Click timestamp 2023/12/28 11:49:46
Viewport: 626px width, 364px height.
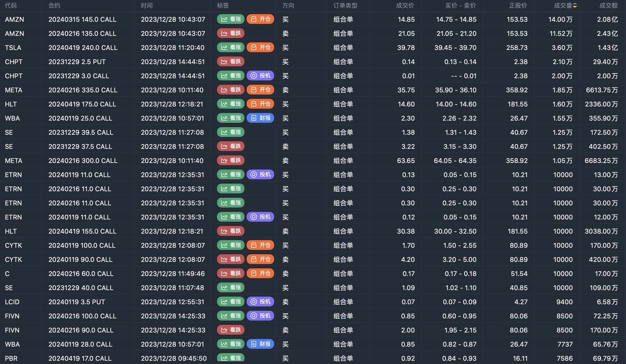tap(173, 274)
